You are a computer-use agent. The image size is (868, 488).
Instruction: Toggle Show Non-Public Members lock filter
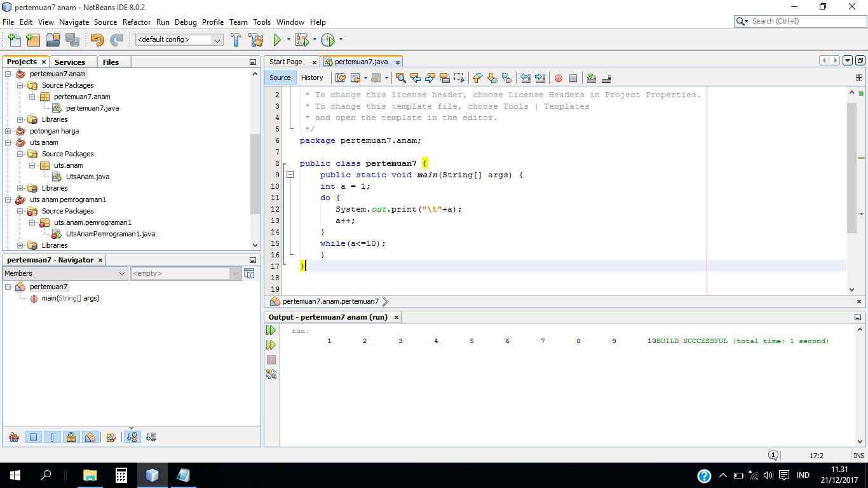[71, 437]
